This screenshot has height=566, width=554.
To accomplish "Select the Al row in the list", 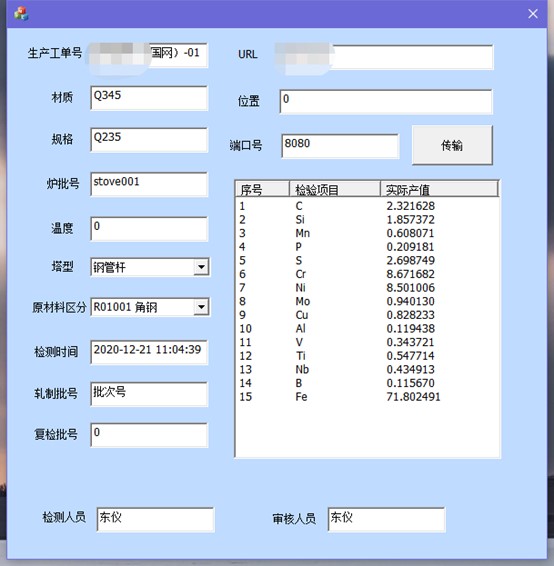I will (x=367, y=328).
